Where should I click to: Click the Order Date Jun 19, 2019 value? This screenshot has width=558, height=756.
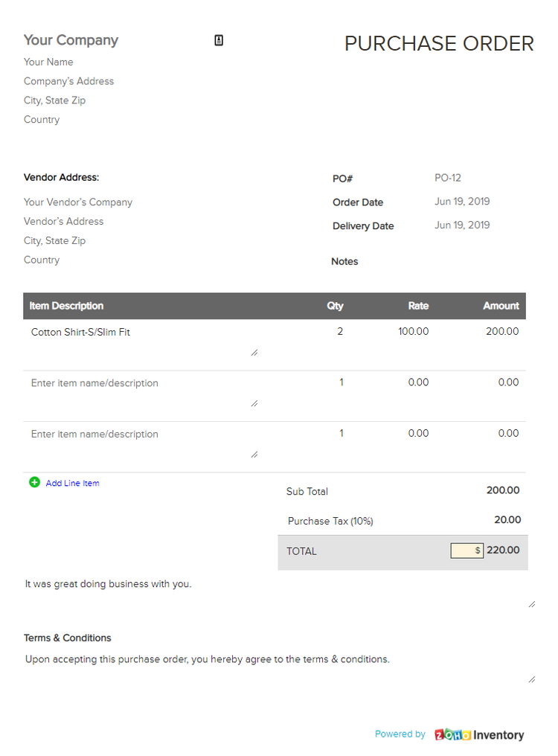462,202
